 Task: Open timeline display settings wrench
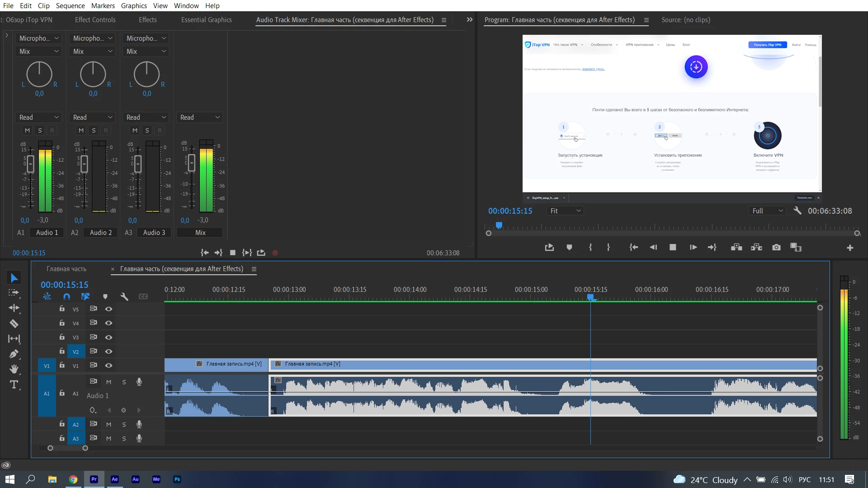[x=124, y=297]
